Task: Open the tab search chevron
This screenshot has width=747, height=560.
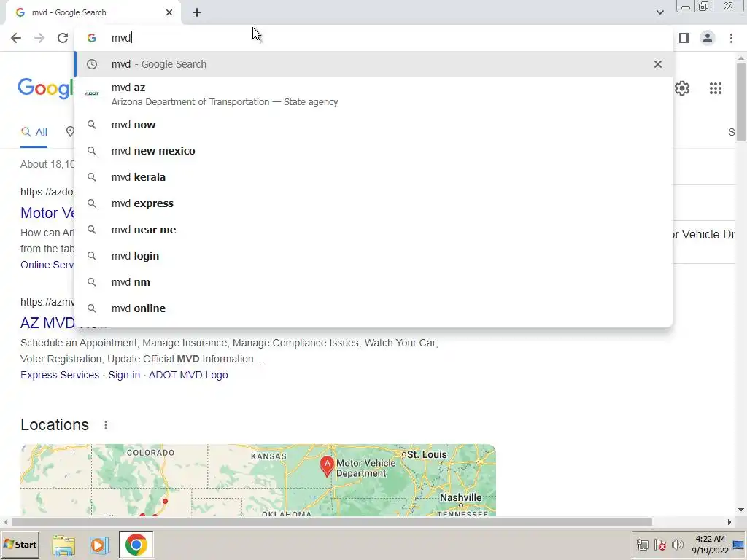Action: coord(659,12)
